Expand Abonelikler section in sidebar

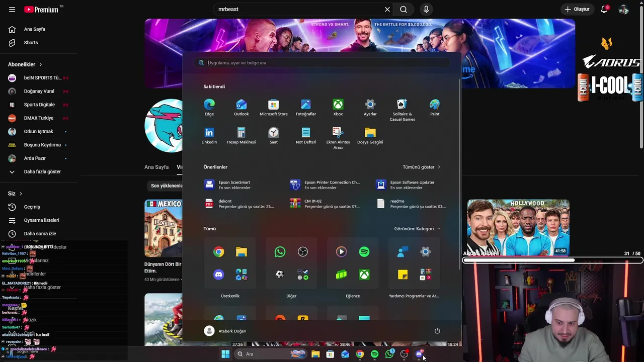25,64
